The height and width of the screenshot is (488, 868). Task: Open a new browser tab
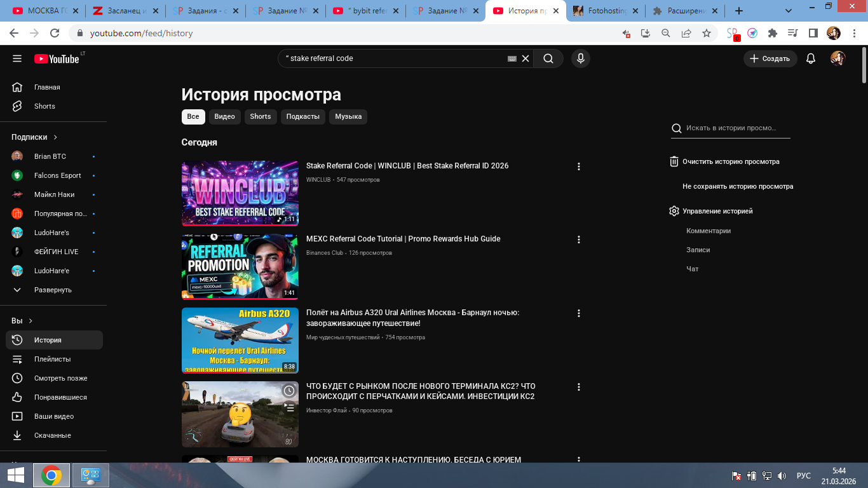739,11
